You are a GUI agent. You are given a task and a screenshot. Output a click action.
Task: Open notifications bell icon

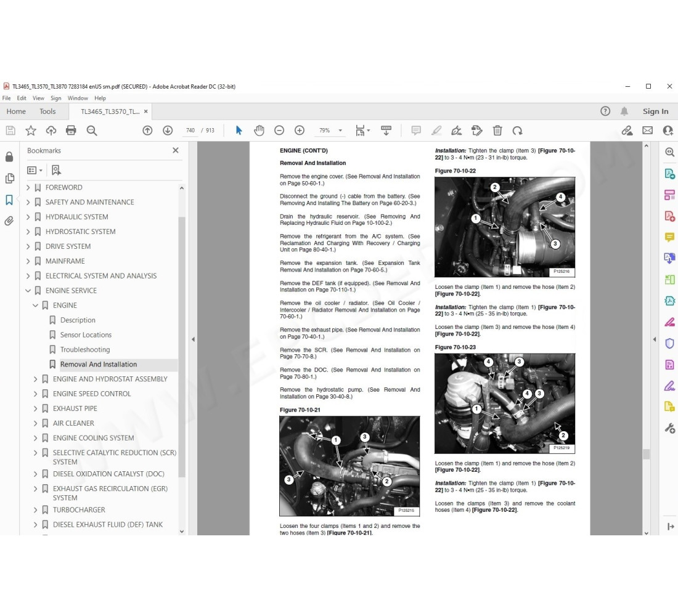pos(624,111)
